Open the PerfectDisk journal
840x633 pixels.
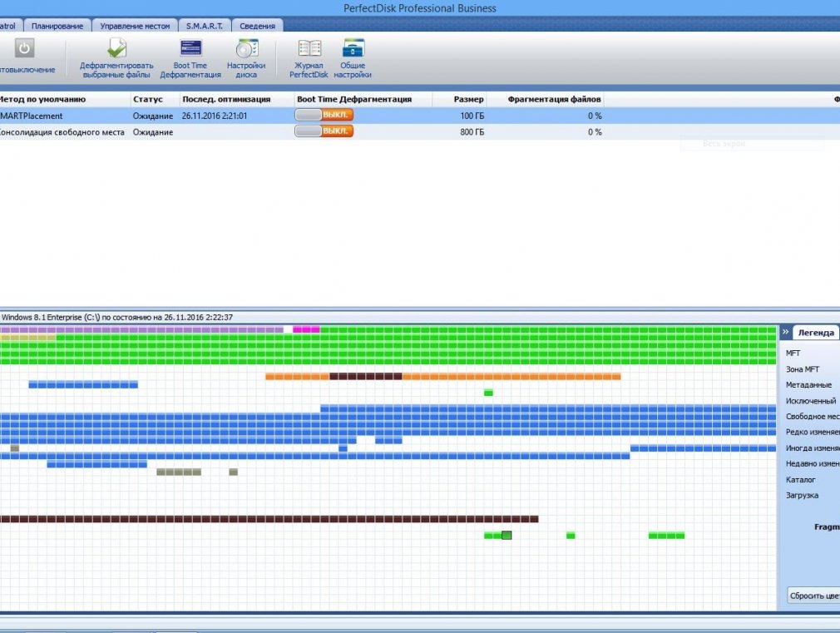[309, 59]
